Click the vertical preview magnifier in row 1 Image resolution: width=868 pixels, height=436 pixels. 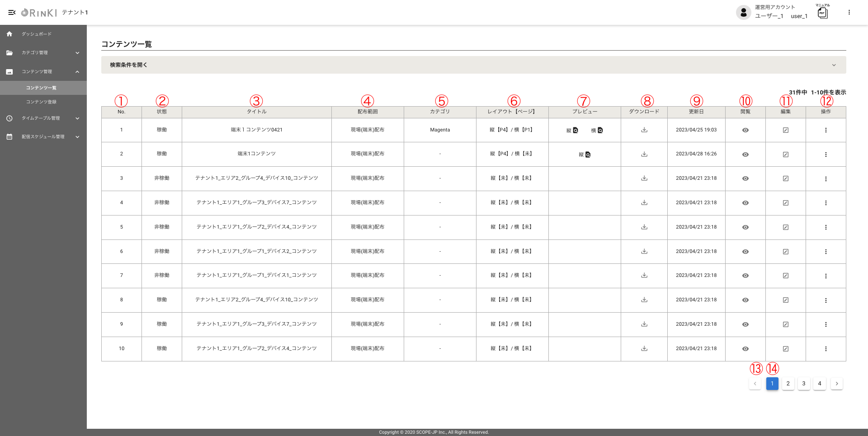click(576, 131)
